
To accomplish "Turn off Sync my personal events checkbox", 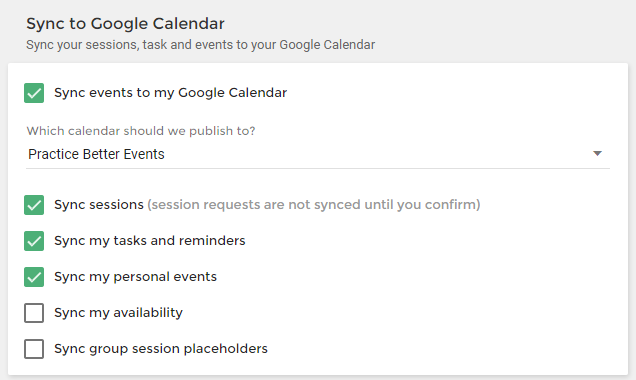I will click(34, 277).
